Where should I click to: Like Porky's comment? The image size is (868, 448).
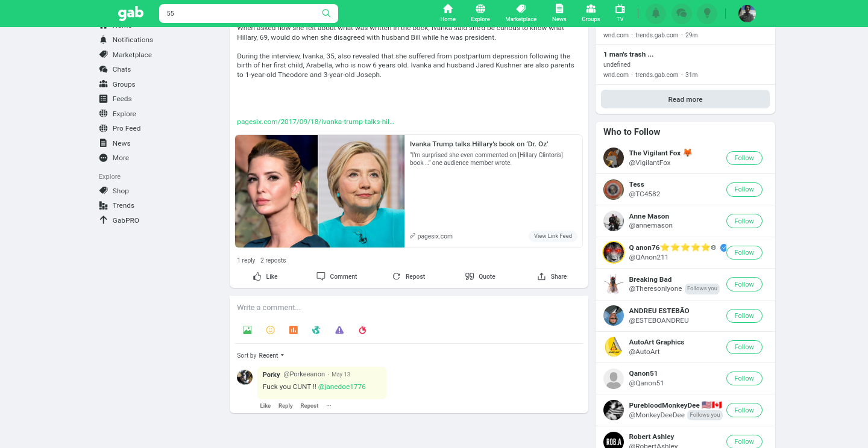(265, 406)
